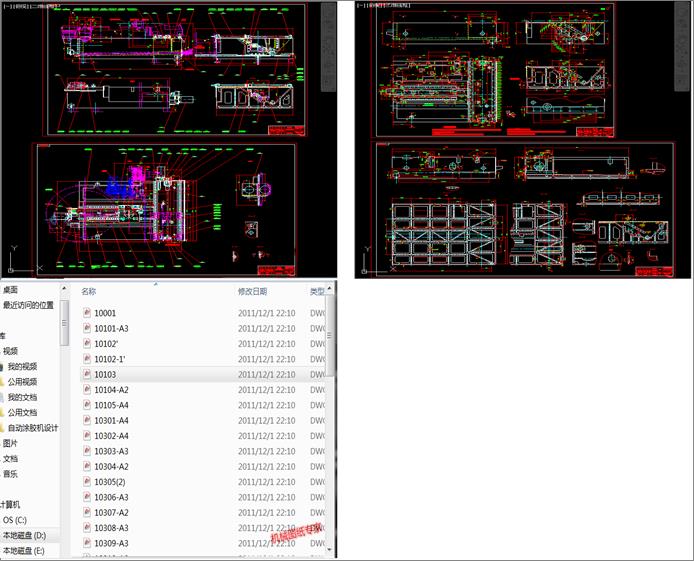Open 本地磁盘 (D:) drive
Screen dimensions: 694x561
[x=24, y=535]
